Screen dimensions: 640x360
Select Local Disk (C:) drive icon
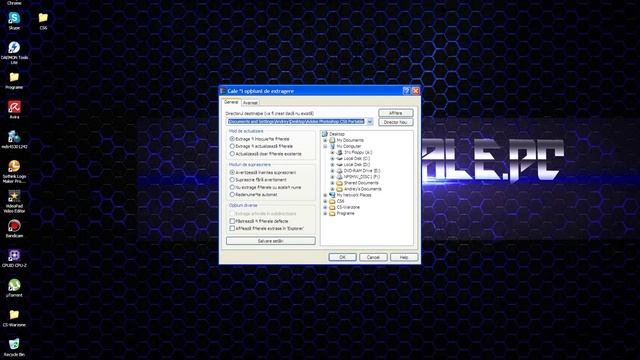(340, 158)
